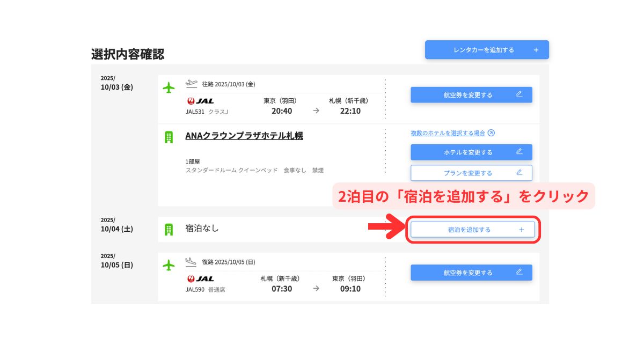The width and height of the screenshot is (644, 338).
Task: Open the 複数のホテルを選択する場合 link
Action: [448, 133]
